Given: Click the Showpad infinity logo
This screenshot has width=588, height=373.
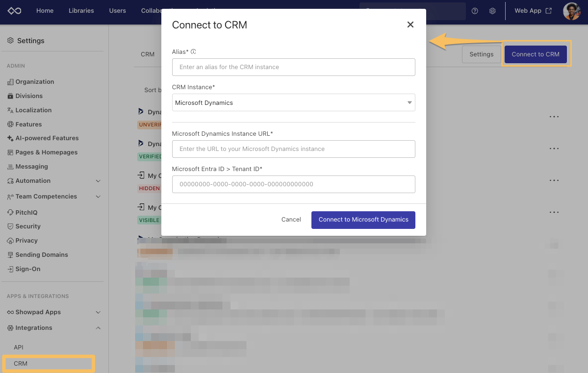Looking at the screenshot, I should coord(15,11).
